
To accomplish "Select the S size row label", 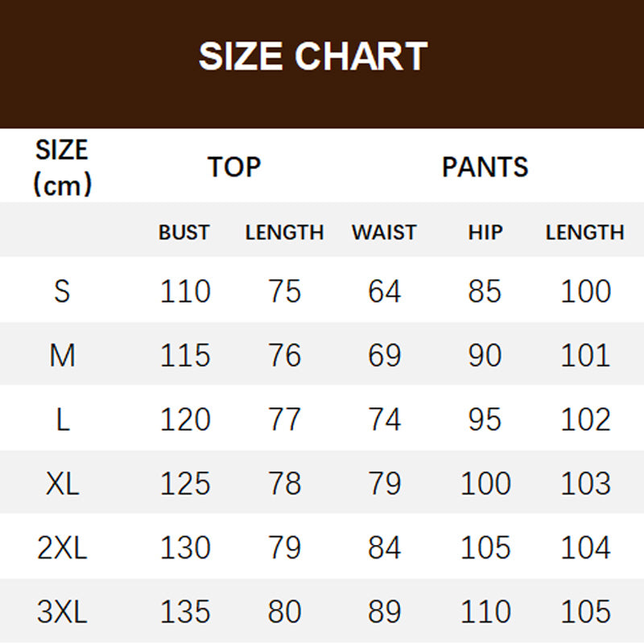I will [x=62, y=291].
